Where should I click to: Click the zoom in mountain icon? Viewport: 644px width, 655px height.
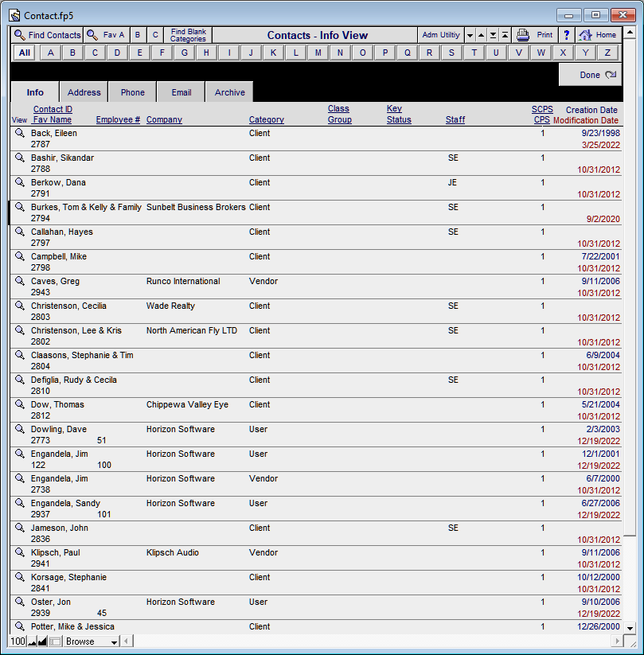coord(42,641)
